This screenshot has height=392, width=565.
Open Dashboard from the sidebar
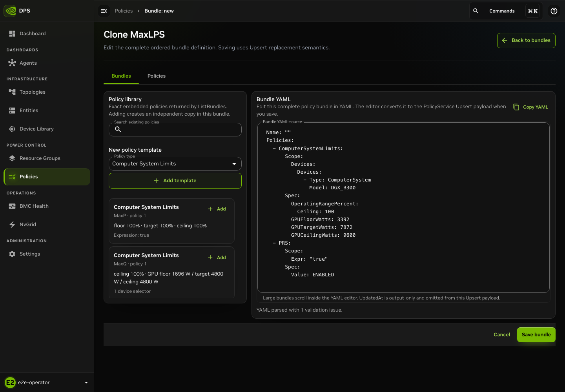coord(47,34)
